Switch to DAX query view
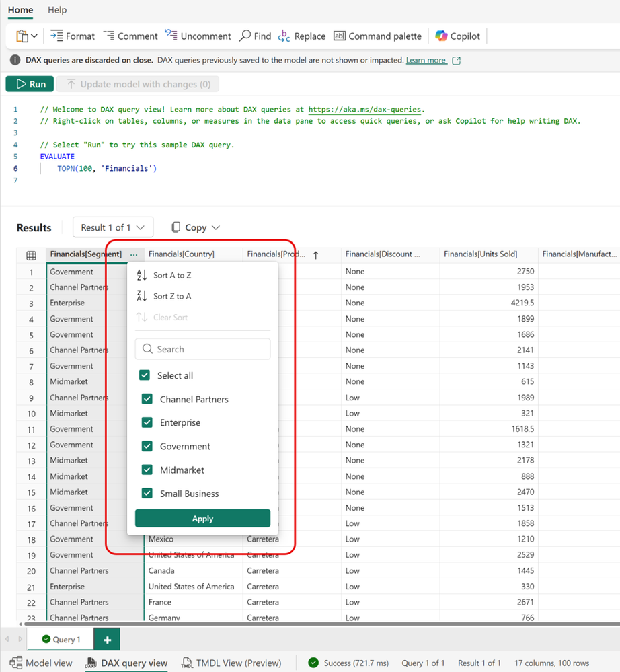620x672 pixels. click(126, 663)
